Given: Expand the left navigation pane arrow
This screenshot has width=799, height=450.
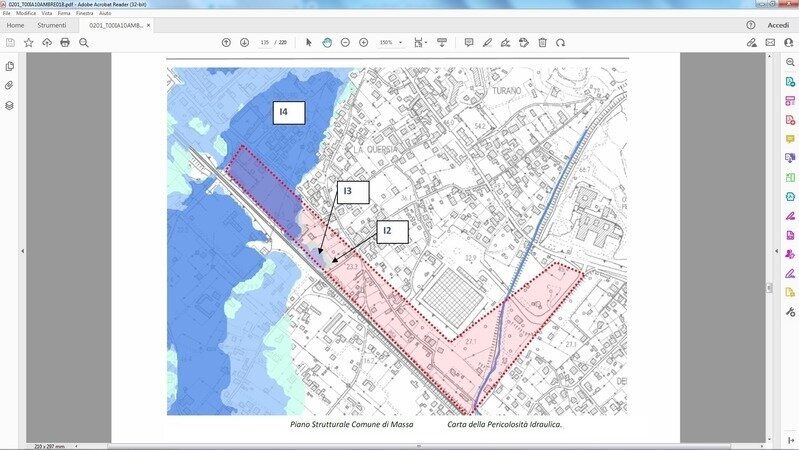Looking at the screenshot, I should (x=23, y=250).
